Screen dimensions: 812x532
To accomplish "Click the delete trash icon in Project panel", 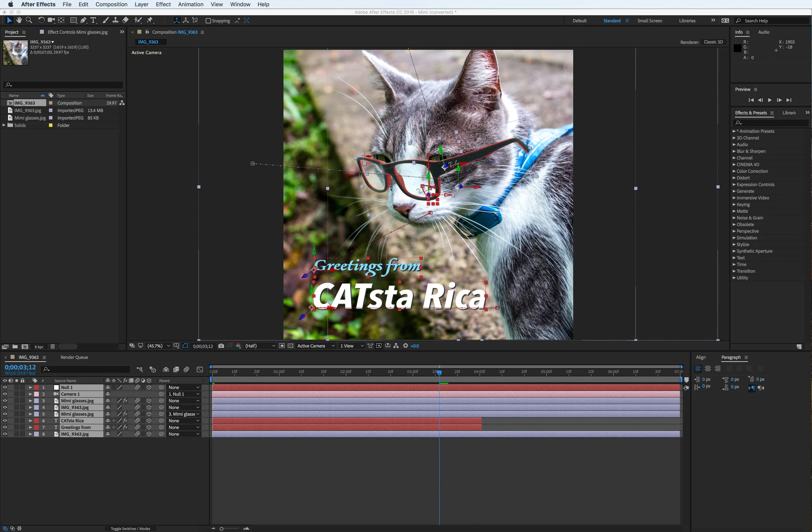I will [x=53, y=346].
